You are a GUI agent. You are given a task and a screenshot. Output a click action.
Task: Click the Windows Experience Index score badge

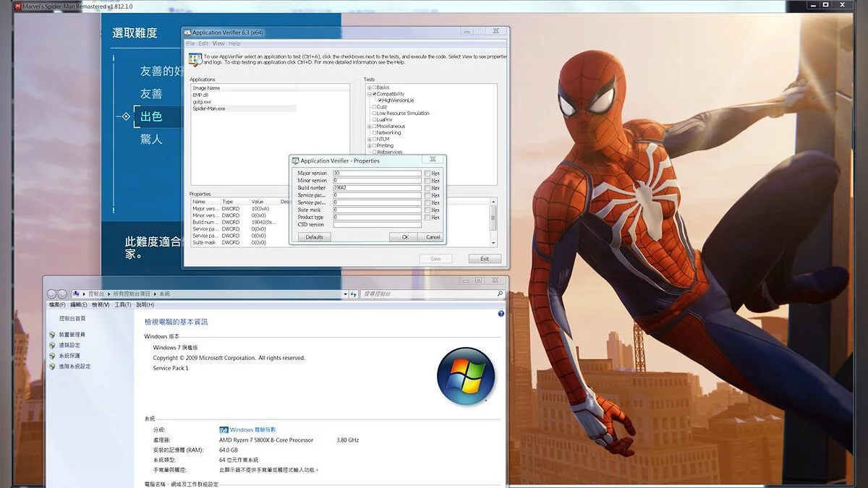pyautogui.click(x=224, y=429)
